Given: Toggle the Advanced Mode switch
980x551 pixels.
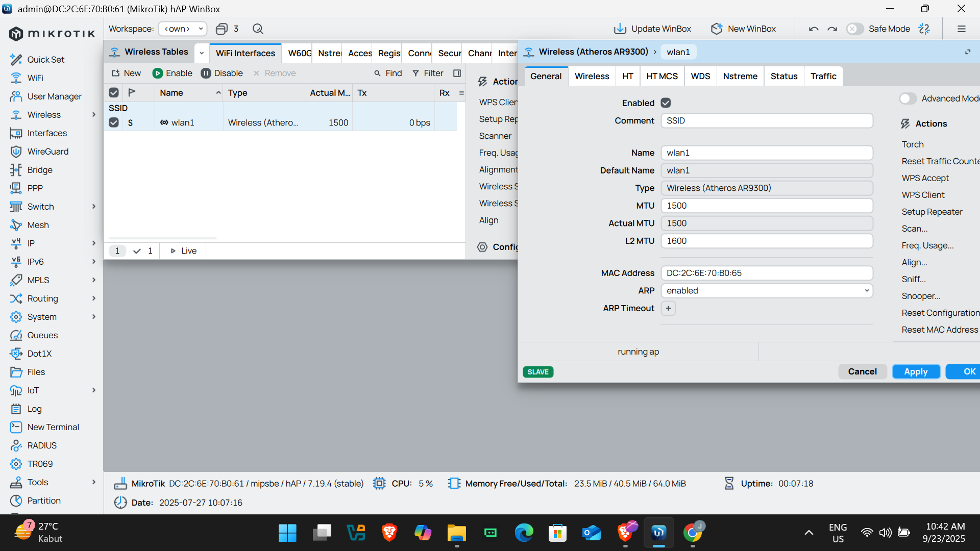Looking at the screenshot, I should click(x=908, y=98).
